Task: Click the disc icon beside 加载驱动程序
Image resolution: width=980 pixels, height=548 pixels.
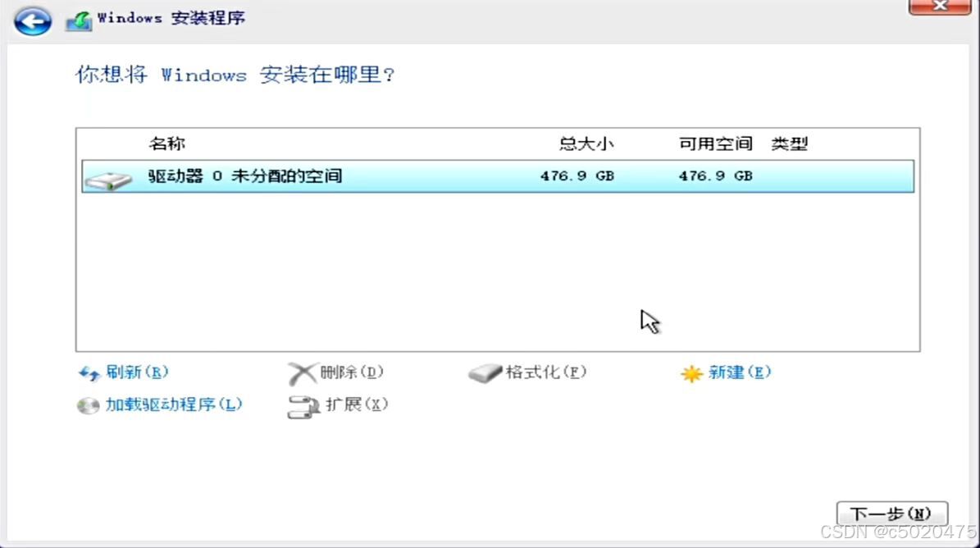Action: tap(87, 404)
